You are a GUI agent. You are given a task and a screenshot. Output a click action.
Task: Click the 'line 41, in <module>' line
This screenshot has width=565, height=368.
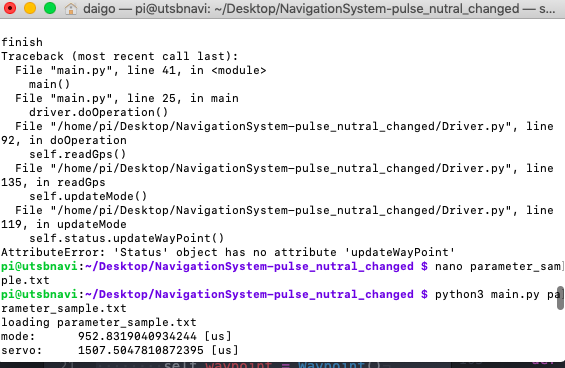(141, 70)
